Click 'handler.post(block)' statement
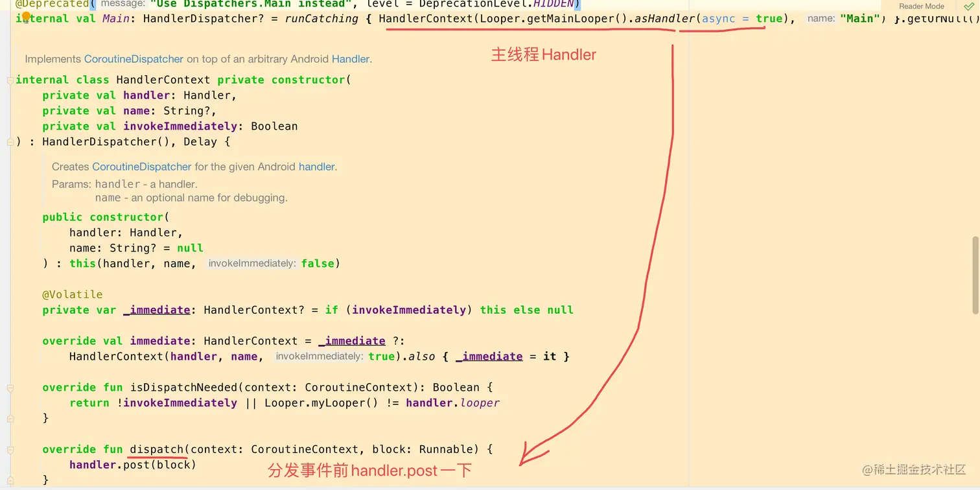Viewport: 980px width, 490px height. pyautogui.click(x=133, y=465)
